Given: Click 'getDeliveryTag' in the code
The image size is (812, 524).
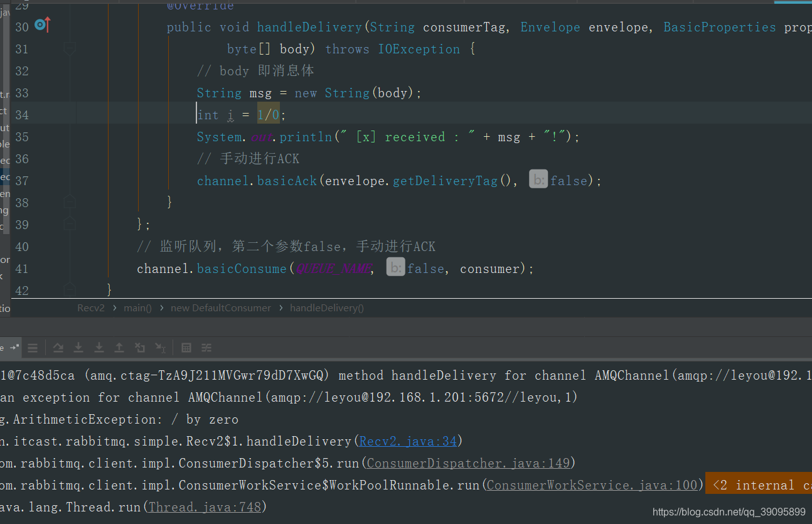Looking at the screenshot, I should (x=445, y=181).
